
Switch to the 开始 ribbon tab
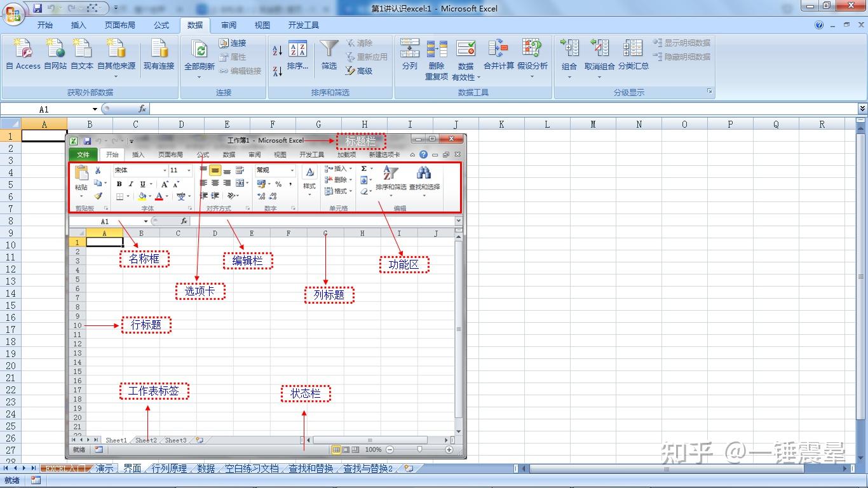tap(45, 25)
